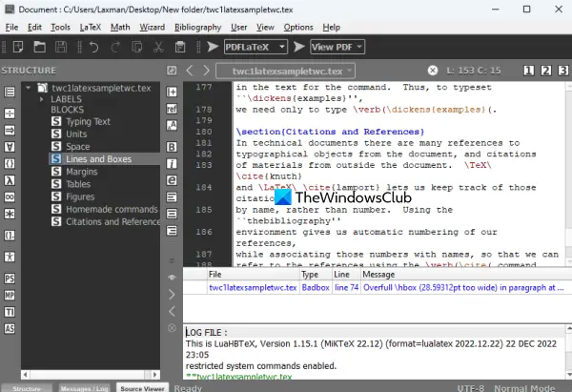572x392 pixels.
Task: Open the Math menu
Action: [120, 28]
